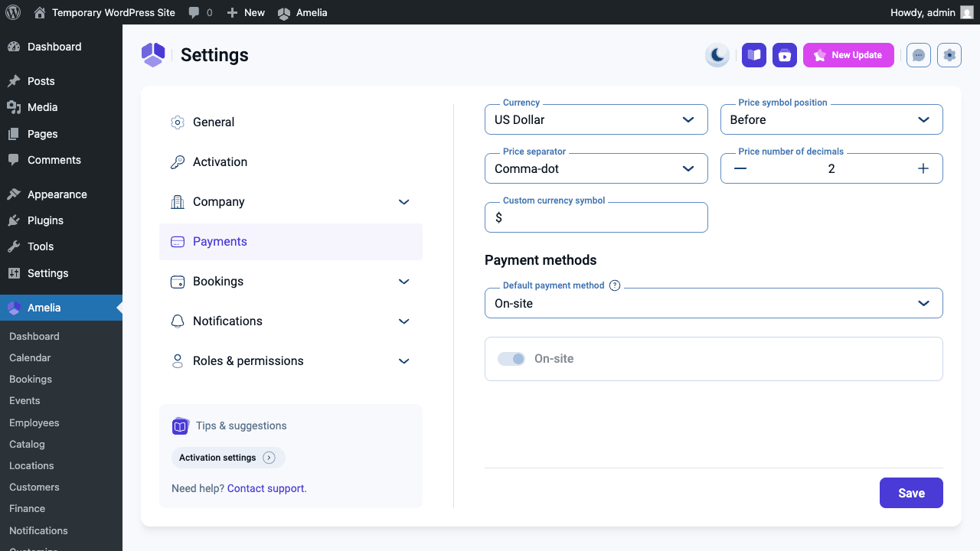Open the Price separator dropdown
This screenshot has height=551, width=980.
(596, 168)
